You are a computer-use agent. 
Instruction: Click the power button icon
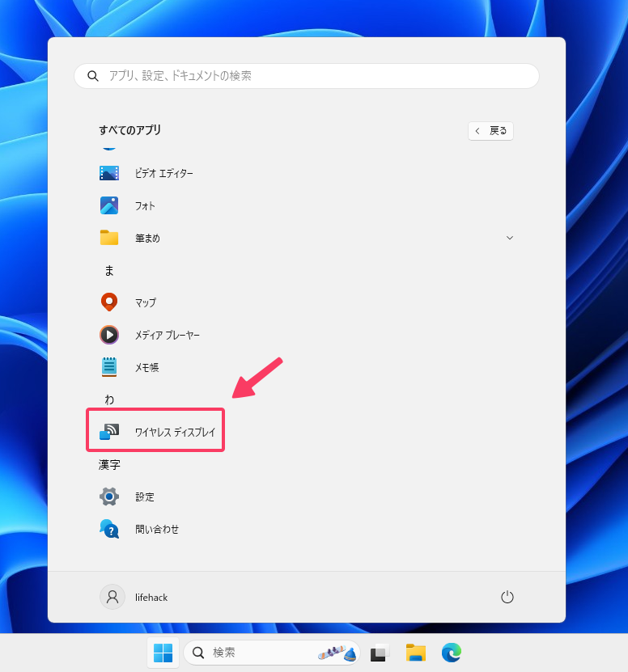pos(507,597)
